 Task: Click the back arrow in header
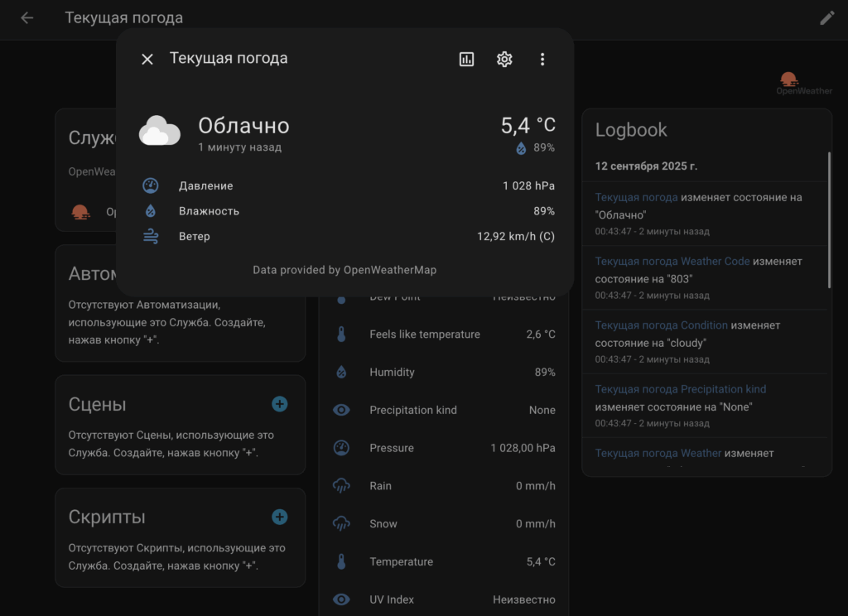pos(27,18)
